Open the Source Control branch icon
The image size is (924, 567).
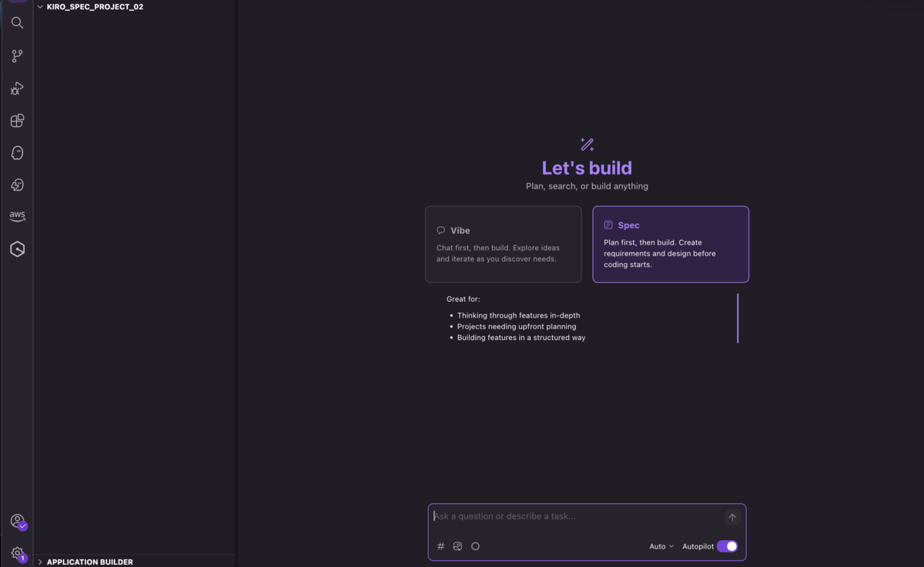pyautogui.click(x=17, y=56)
